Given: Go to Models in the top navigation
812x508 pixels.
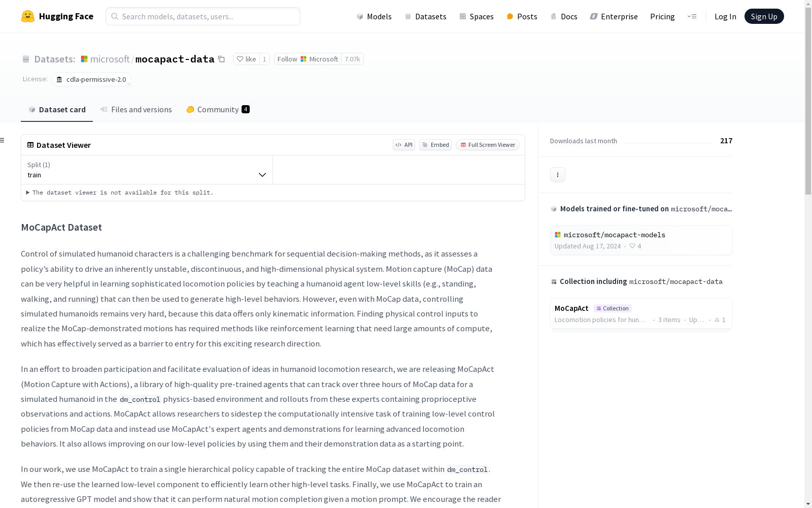Looking at the screenshot, I should point(374,16).
